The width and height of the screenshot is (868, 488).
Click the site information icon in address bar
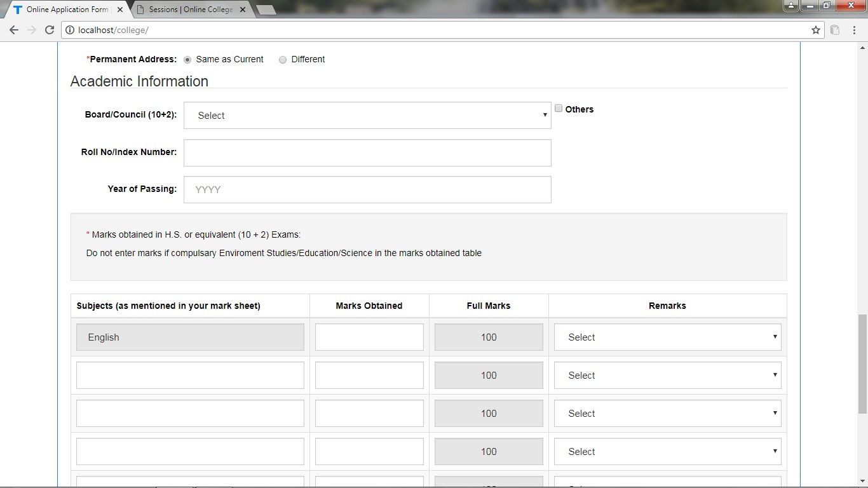coord(70,30)
